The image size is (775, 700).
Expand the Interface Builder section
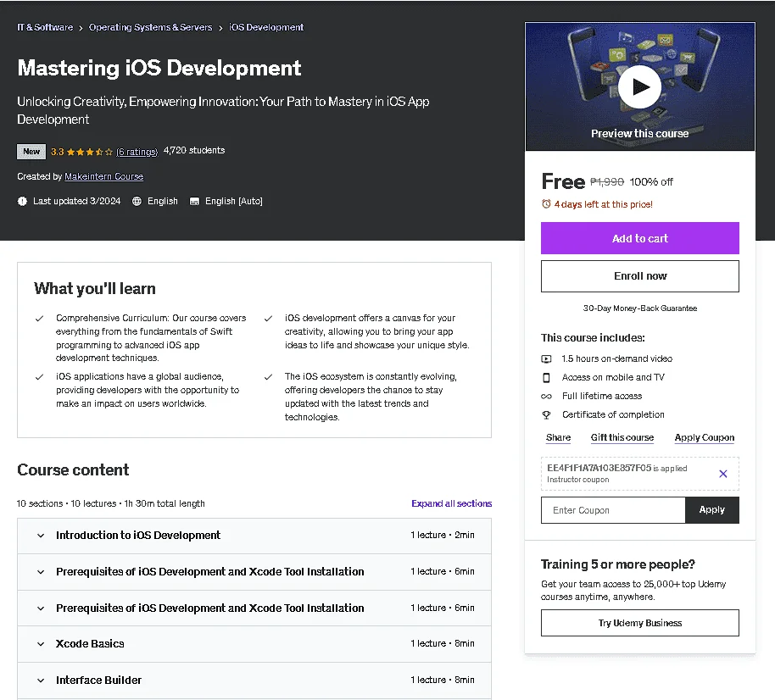[x=254, y=681]
